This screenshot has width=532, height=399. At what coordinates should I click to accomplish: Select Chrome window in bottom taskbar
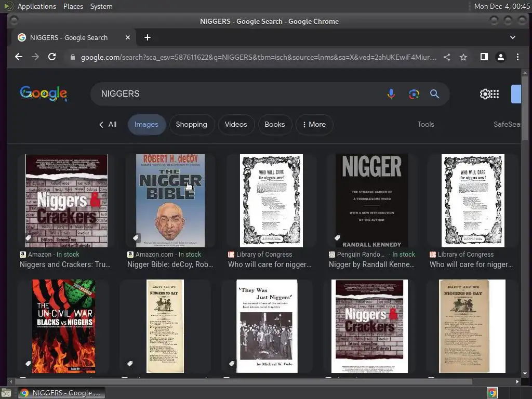[x=61, y=393]
